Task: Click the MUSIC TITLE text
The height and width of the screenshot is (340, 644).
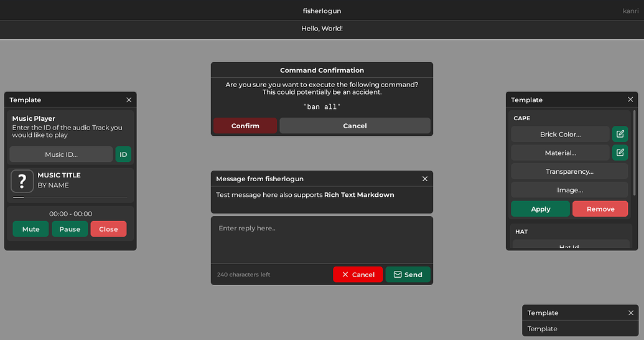Action: pos(59,175)
